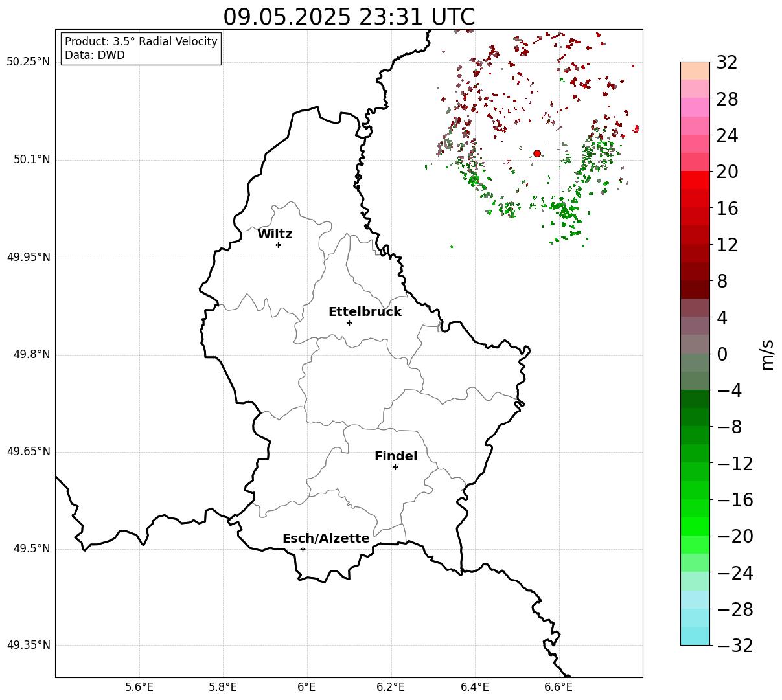This screenshot has width=782, height=700.
Task: Click the 49.8°N latitude label
Action: [x=32, y=355]
